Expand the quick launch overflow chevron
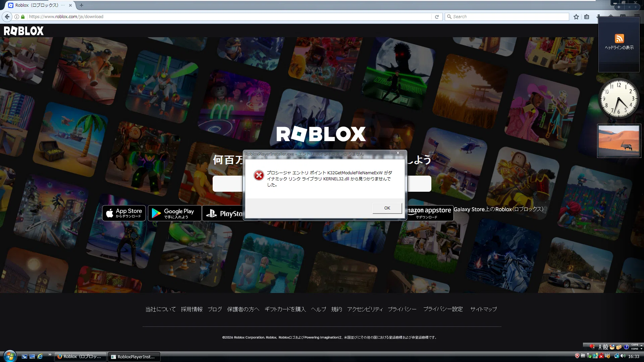Screen dimensions: 644x362 pyautogui.click(x=50, y=355)
